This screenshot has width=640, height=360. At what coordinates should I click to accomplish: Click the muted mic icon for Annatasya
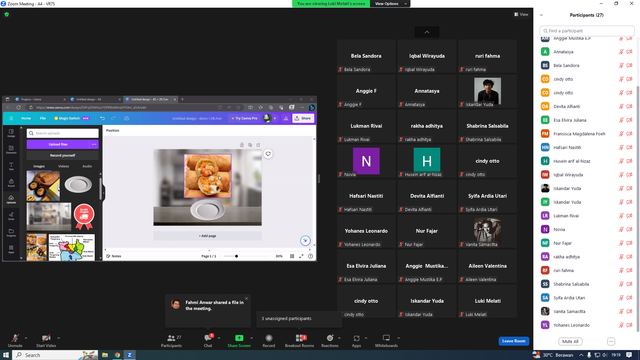click(621, 52)
